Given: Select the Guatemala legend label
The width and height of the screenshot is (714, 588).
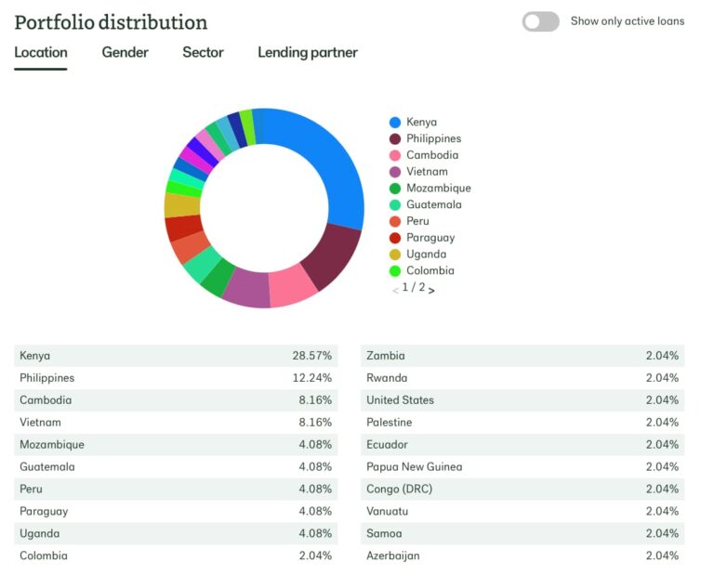Looking at the screenshot, I should (x=433, y=205).
